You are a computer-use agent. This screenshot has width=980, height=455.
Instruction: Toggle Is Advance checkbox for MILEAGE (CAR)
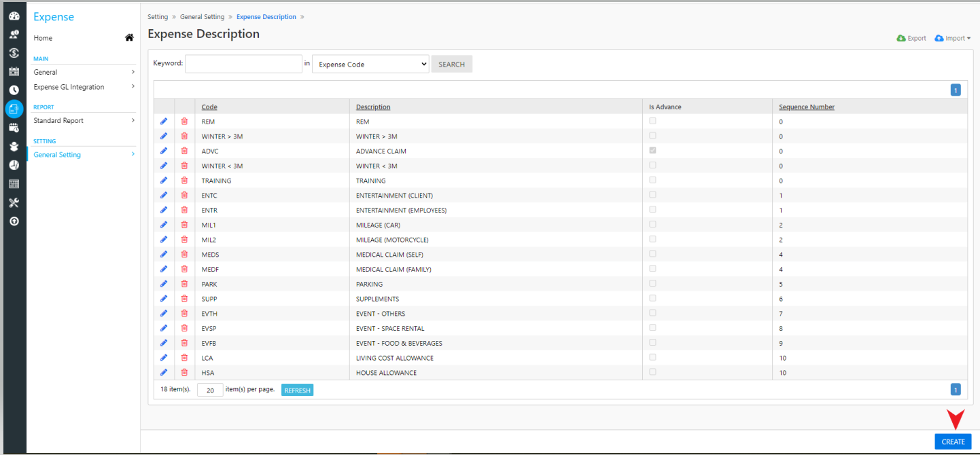tap(653, 224)
